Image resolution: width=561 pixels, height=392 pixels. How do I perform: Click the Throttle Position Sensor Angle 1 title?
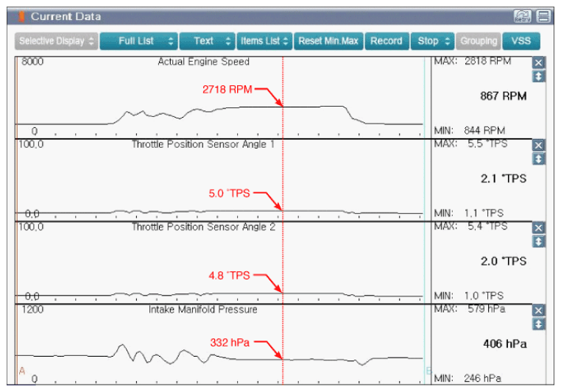tap(203, 144)
